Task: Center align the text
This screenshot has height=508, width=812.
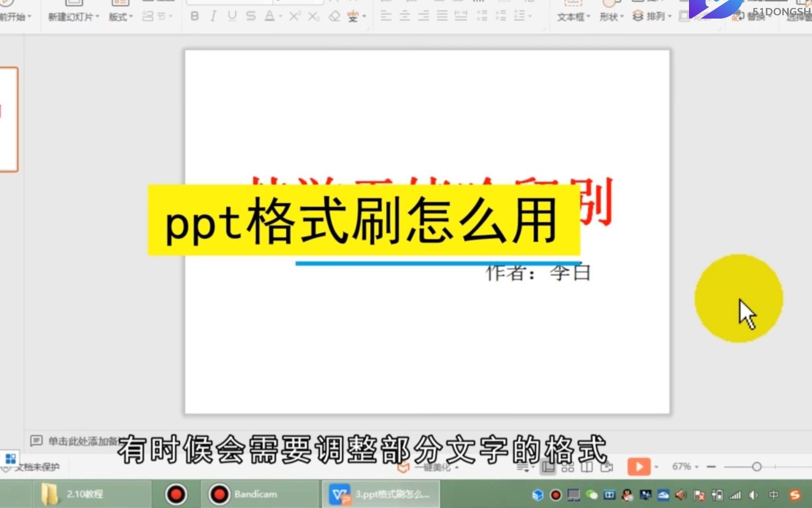Action: (405, 16)
